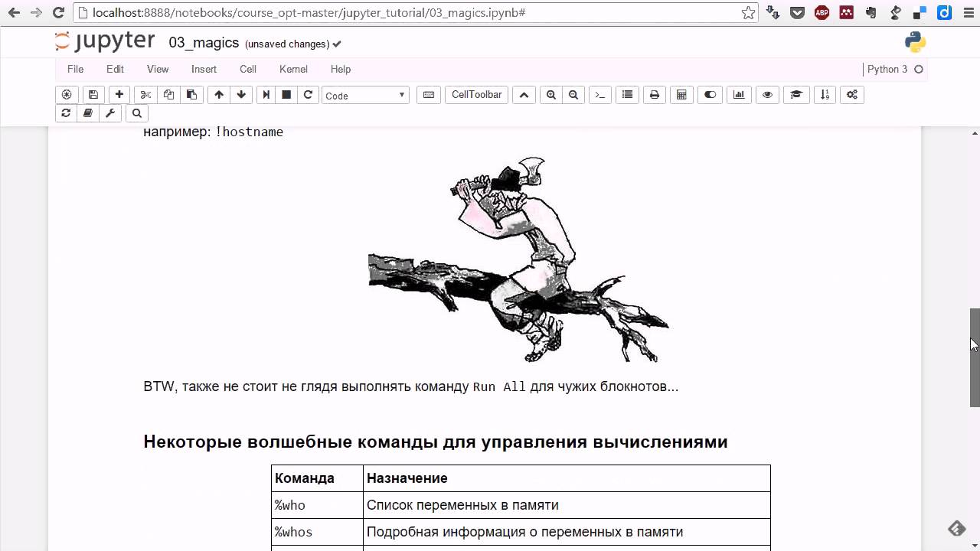This screenshot has width=980, height=551.
Task: Click the book icon in the second toolbar row
Action: pos(88,113)
